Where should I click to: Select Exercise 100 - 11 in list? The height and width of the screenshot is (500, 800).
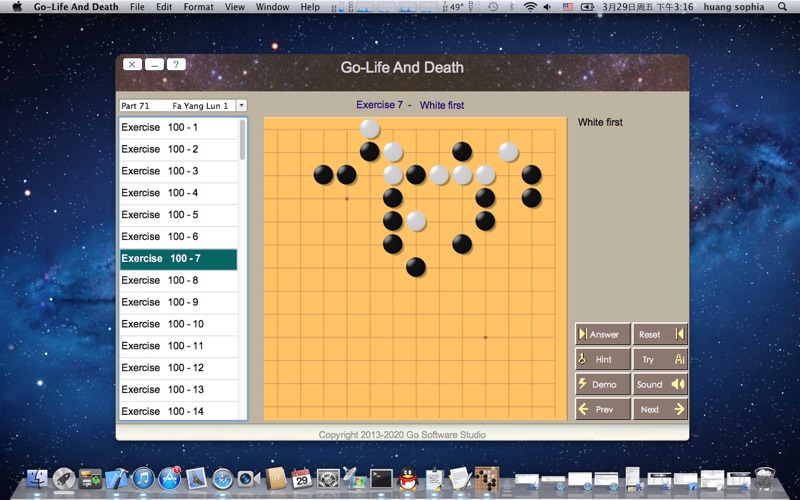coord(179,346)
